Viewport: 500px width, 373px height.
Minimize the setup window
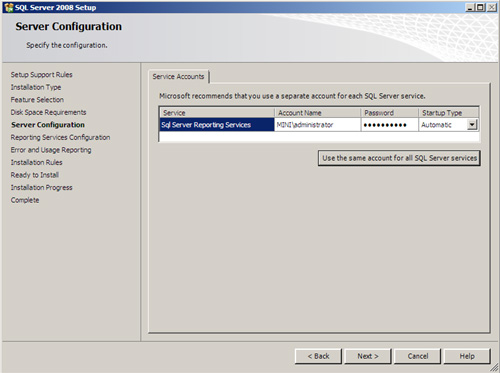click(x=470, y=7)
